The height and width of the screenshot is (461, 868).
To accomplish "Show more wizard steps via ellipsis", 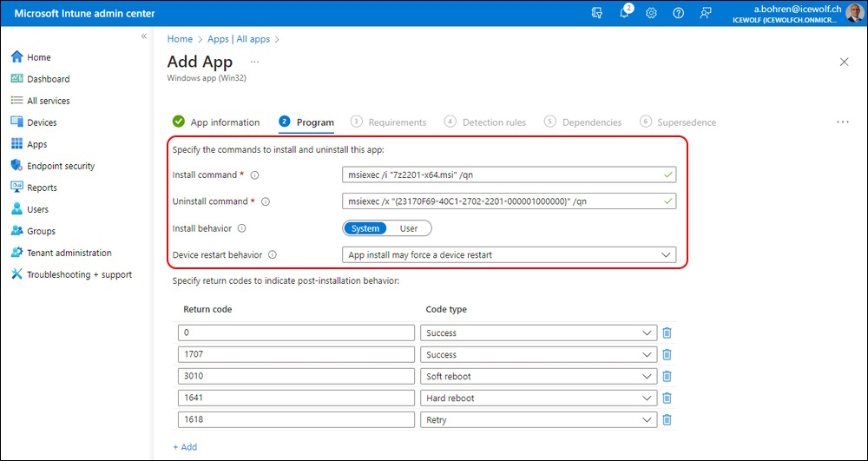I will (x=843, y=122).
